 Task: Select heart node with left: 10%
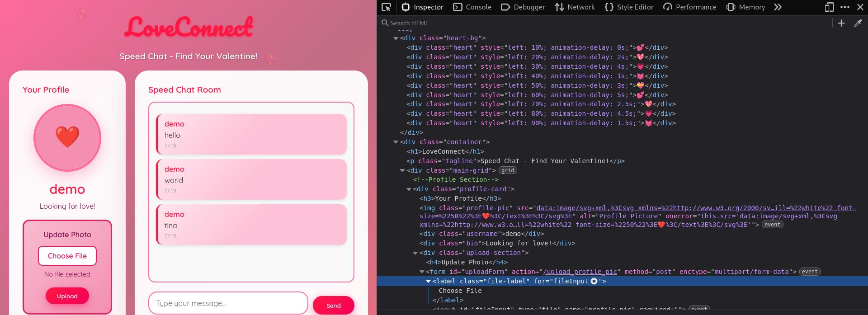[x=537, y=47]
